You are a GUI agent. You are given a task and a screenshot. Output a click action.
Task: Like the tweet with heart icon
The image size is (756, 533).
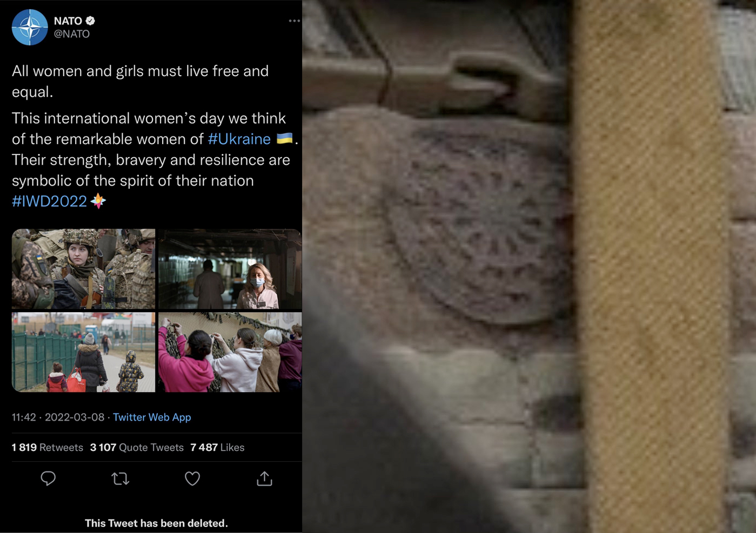point(192,478)
